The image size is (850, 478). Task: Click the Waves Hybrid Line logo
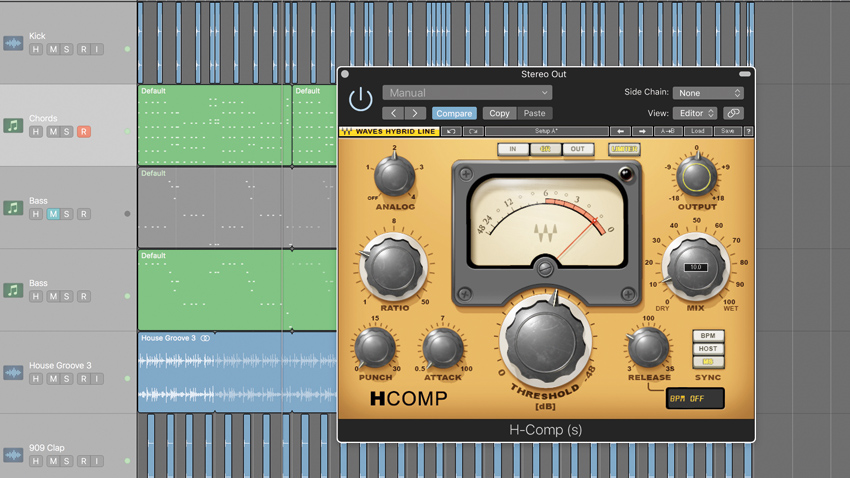click(389, 131)
